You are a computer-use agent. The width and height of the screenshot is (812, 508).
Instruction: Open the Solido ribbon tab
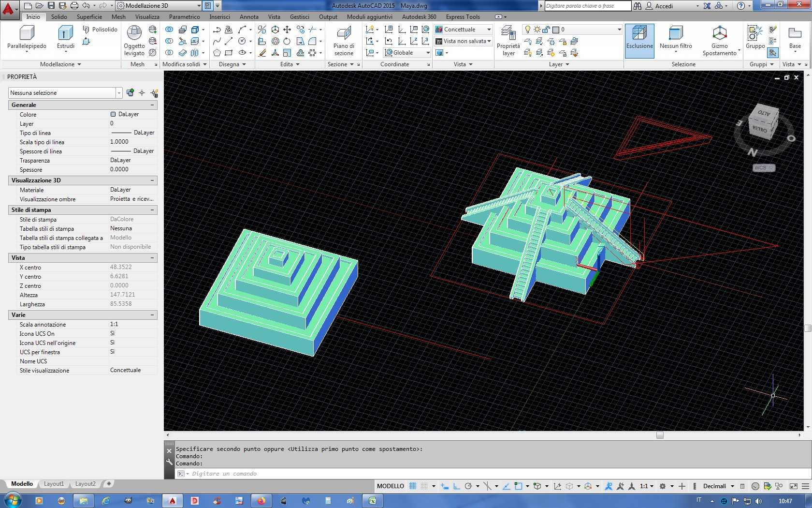tap(59, 17)
